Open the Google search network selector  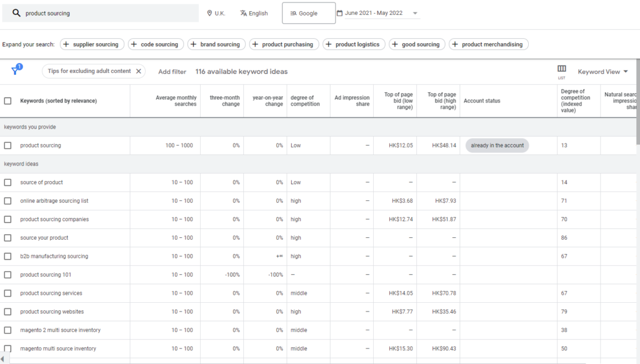308,13
